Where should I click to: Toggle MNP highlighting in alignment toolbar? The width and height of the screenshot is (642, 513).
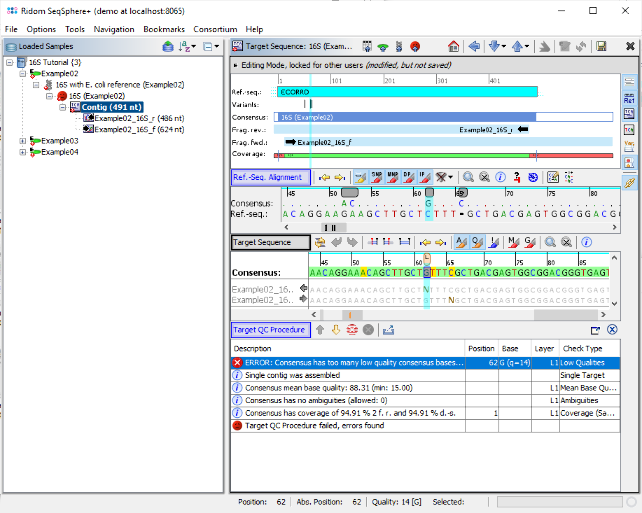(393, 177)
